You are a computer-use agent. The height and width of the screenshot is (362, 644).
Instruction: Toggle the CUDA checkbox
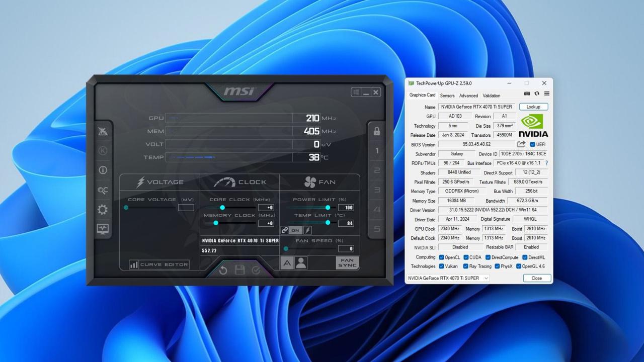[x=466, y=257]
